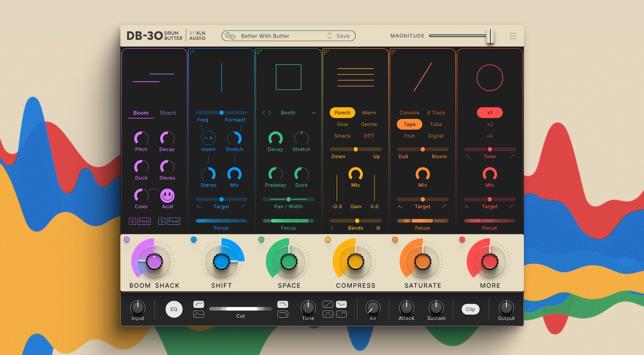Choose the tilt tone curve icon
This screenshot has height=355, width=644.
328,304
